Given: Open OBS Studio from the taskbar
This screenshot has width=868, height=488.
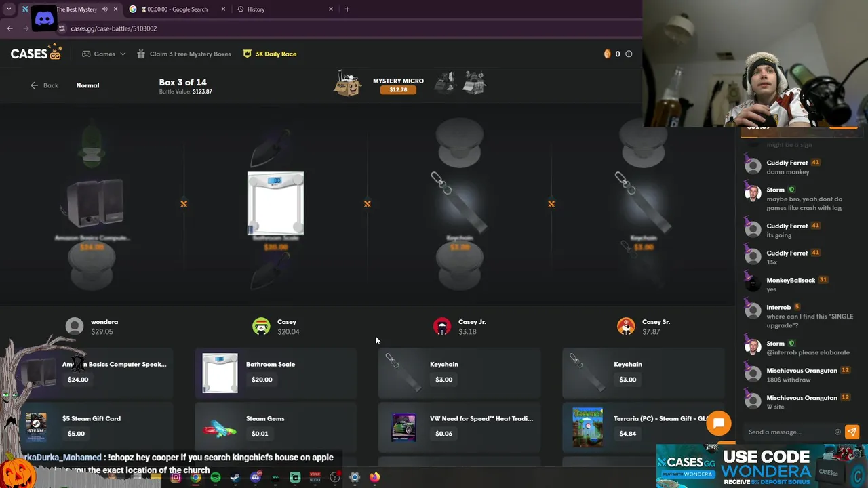Looking at the screenshot, I should 335,477.
